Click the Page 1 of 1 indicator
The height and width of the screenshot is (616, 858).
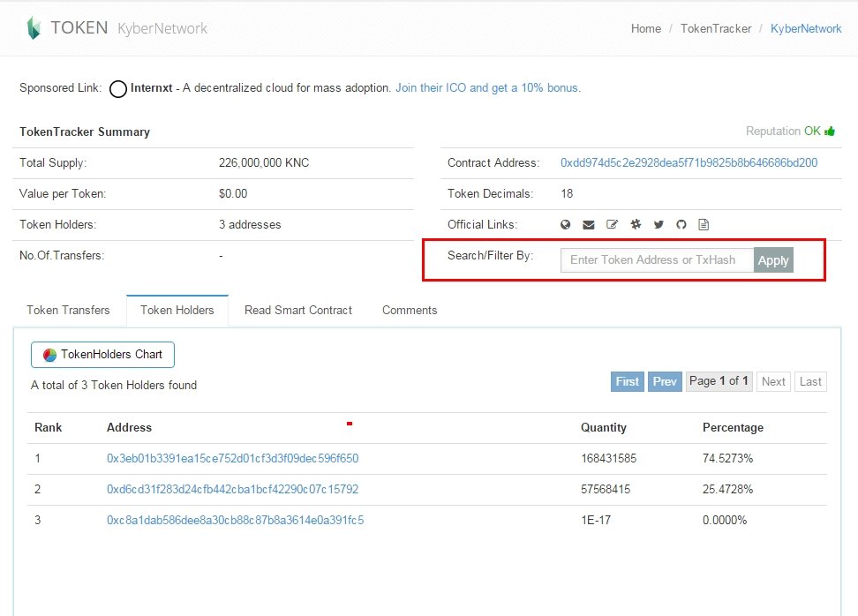pyautogui.click(x=719, y=380)
